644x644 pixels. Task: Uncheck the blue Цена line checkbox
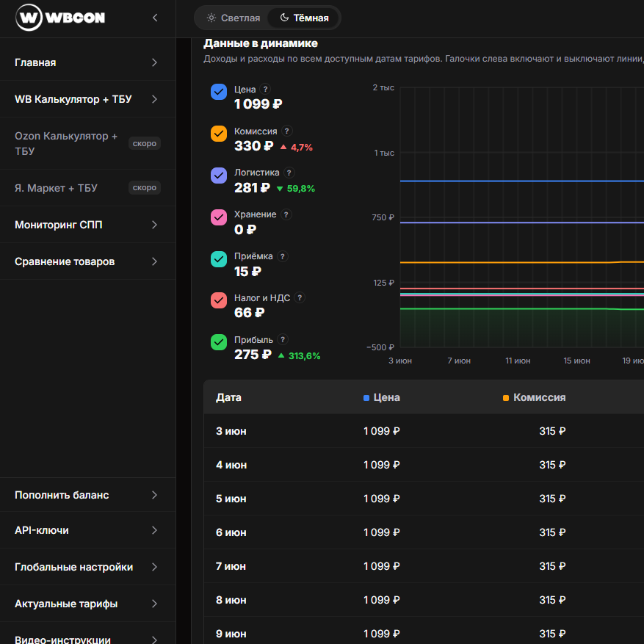(219, 92)
